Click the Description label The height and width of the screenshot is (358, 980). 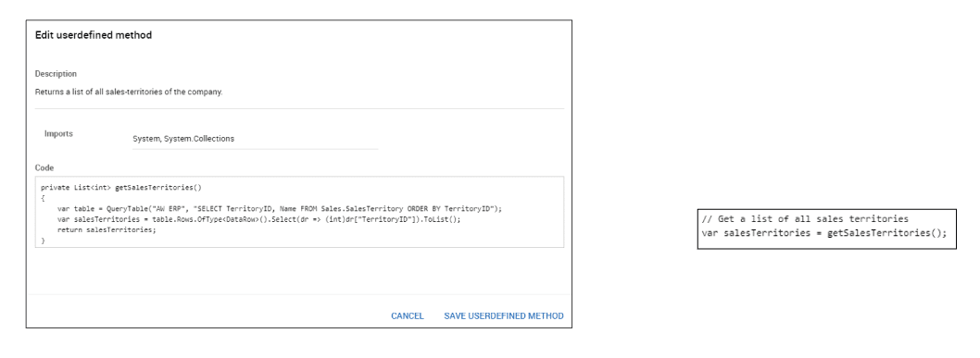(x=56, y=74)
